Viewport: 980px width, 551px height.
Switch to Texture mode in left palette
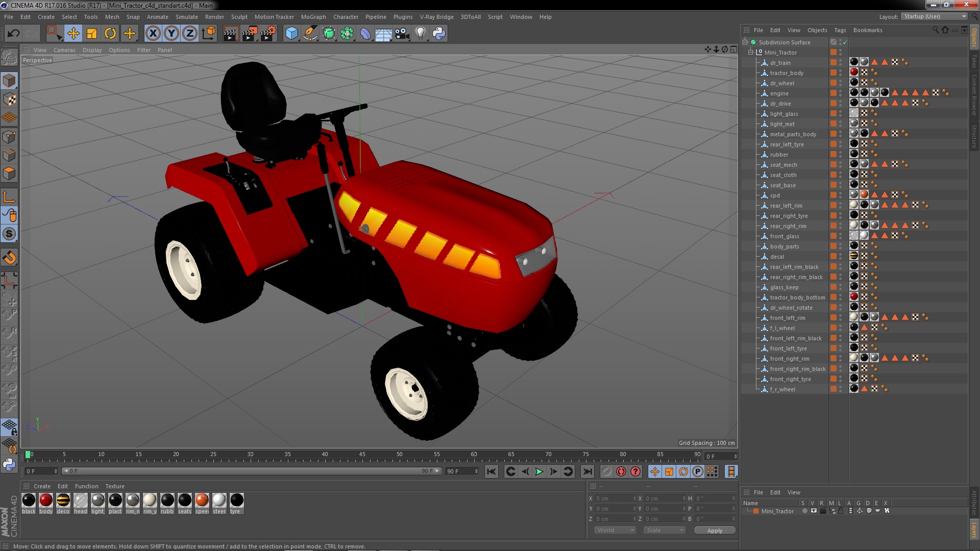9,99
